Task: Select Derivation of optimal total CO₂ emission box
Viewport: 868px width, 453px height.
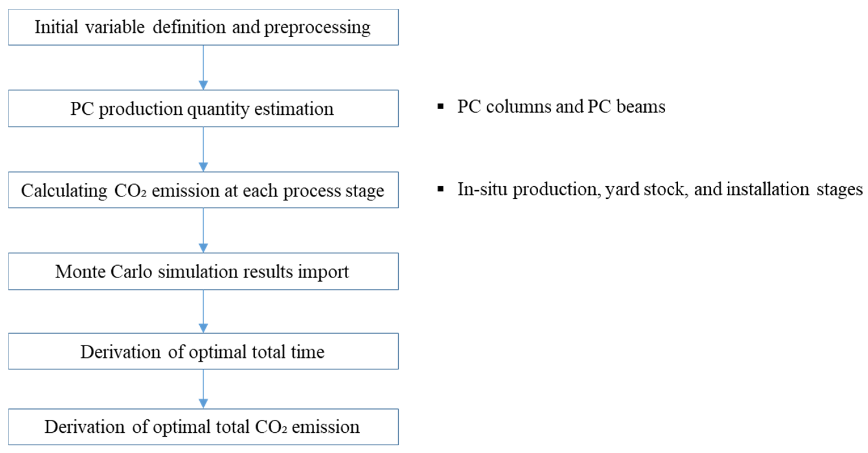Action: pos(203,427)
